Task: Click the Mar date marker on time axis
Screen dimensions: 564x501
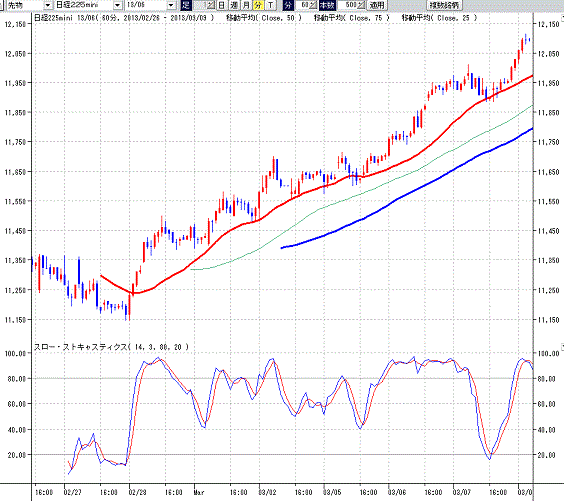Action: (x=199, y=492)
